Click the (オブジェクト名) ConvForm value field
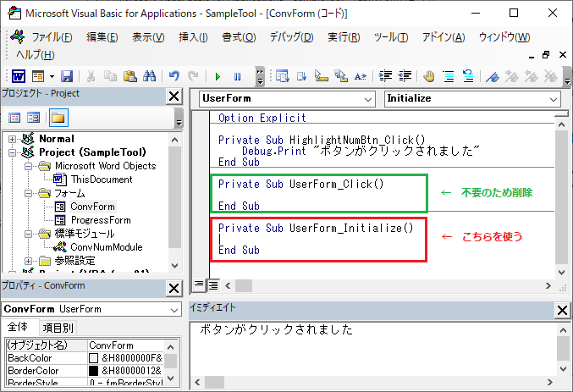The image size is (573, 392). coord(126,345)
